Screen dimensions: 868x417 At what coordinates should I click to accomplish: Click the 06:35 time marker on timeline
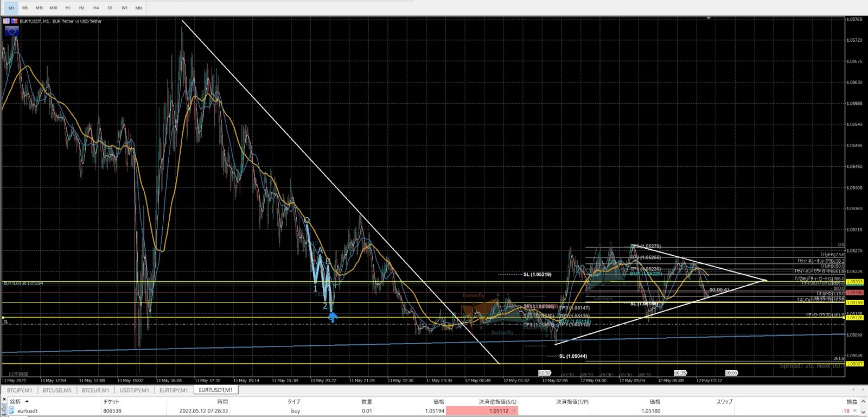tap(680, 373)
